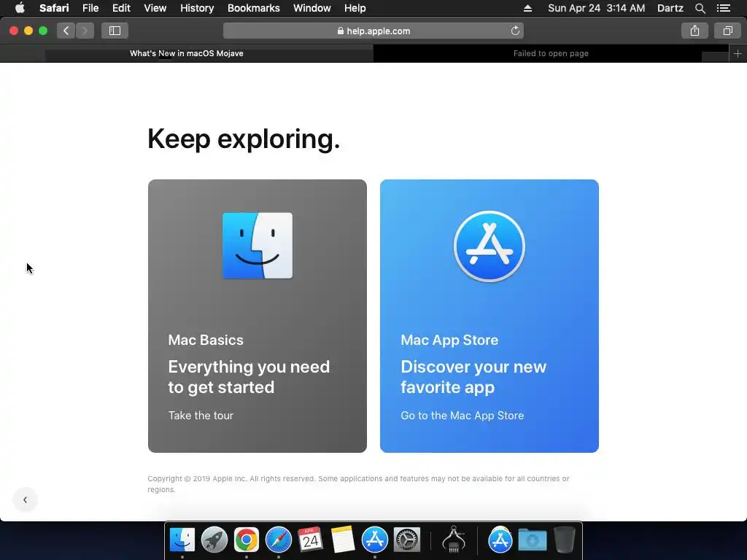Open App Store icon next to Notes
Viewport: 747px width, 560px height.
(x=374, y=540)
